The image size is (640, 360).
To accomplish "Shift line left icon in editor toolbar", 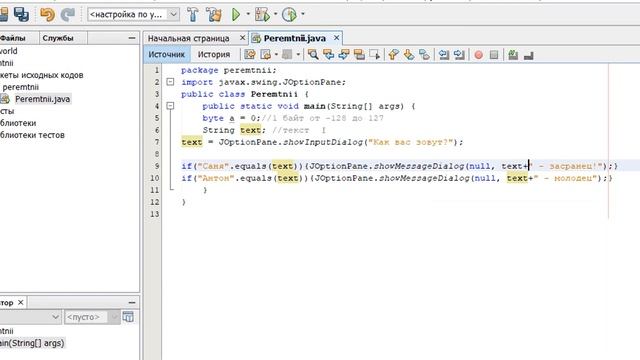I will [444, 54].
